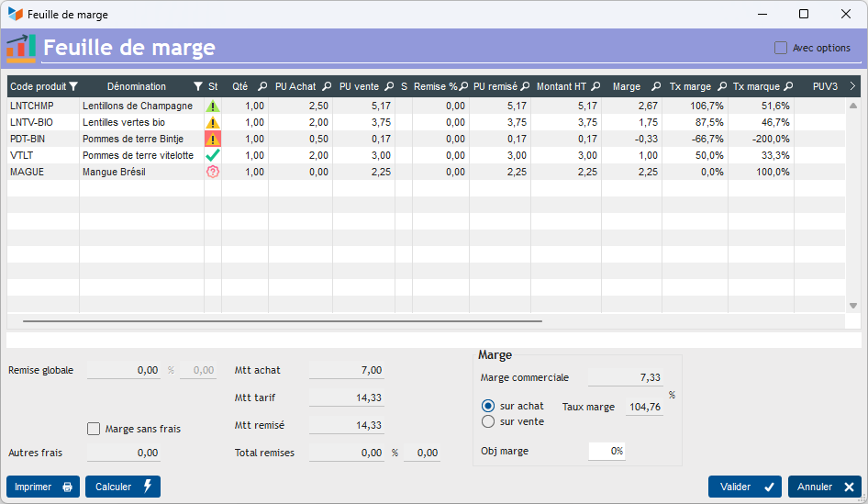Screen dimensions: 868x504
Task: Click the green checkmark status for VTLT row
Action: point(213,156)
